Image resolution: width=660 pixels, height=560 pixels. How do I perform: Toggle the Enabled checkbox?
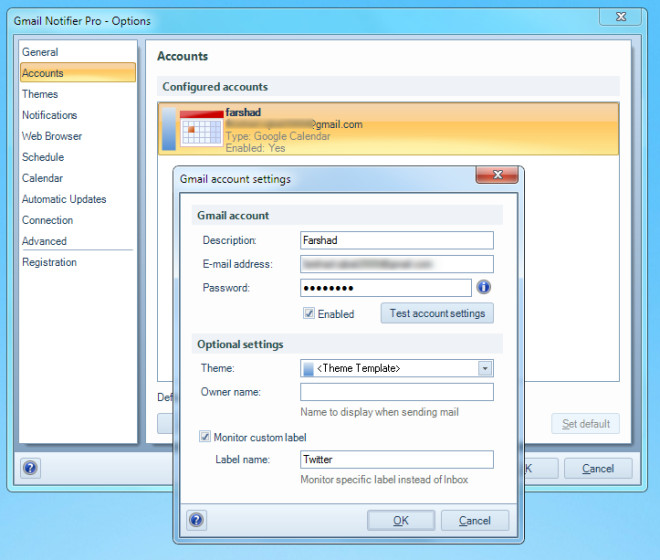[x=309, y=313]
